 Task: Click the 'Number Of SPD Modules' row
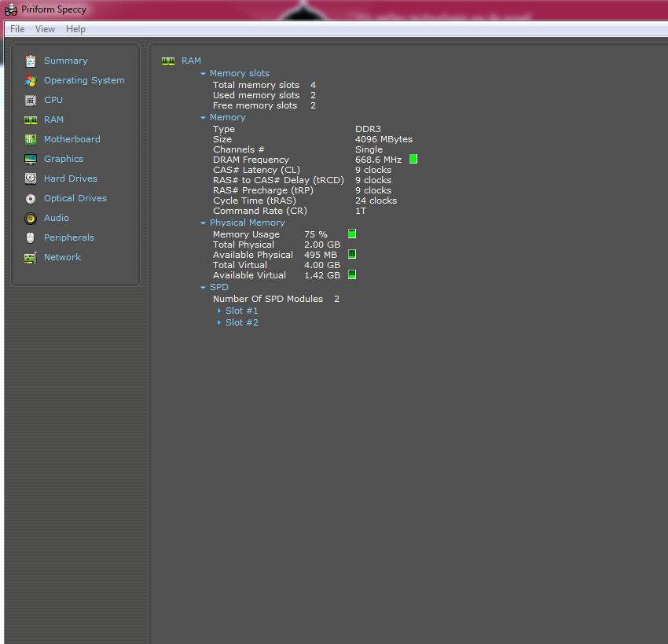point(276,299)
